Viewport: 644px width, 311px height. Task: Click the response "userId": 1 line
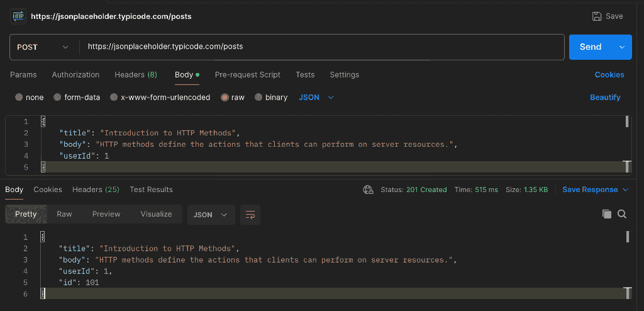click(86, 271)
